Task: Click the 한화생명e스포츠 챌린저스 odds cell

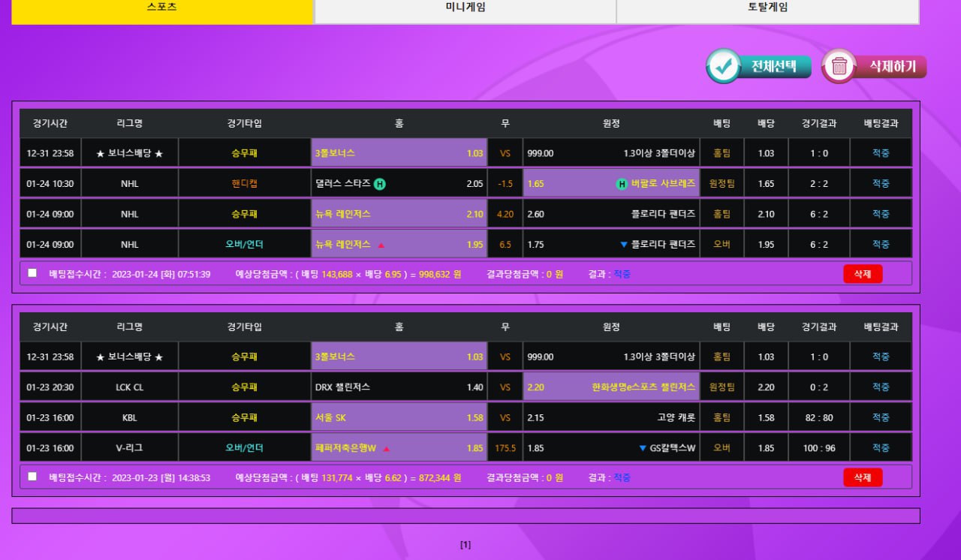Action: point(611,387)
